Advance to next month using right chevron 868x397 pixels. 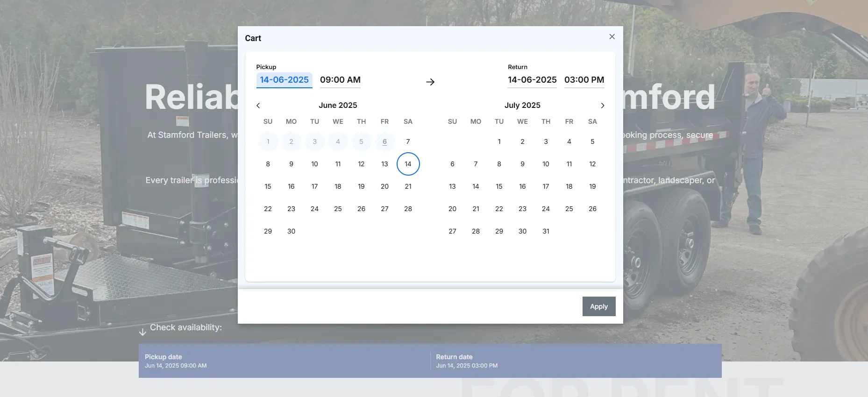(x=603, y=106)
